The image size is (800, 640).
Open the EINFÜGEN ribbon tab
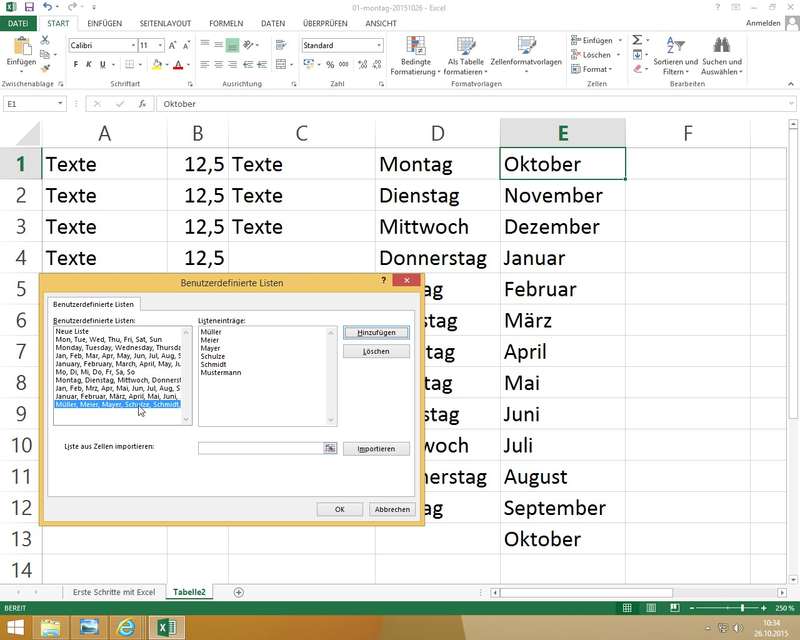click(x=105, y=23)
